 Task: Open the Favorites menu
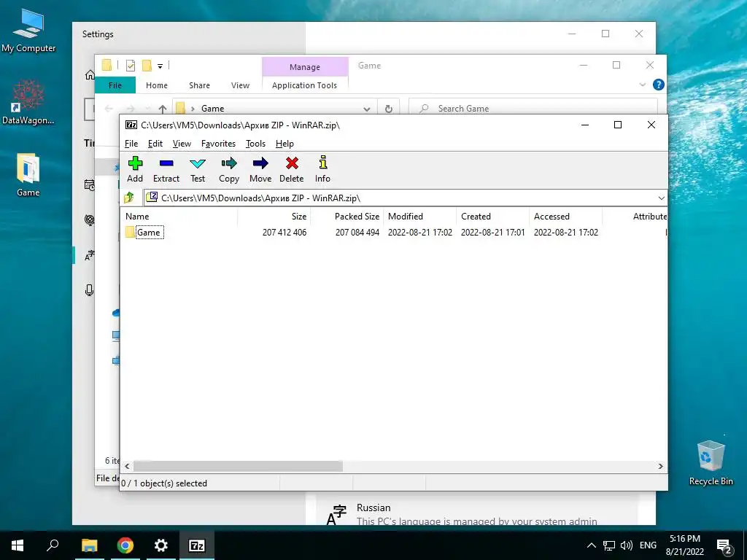click(x=218, y=144)
